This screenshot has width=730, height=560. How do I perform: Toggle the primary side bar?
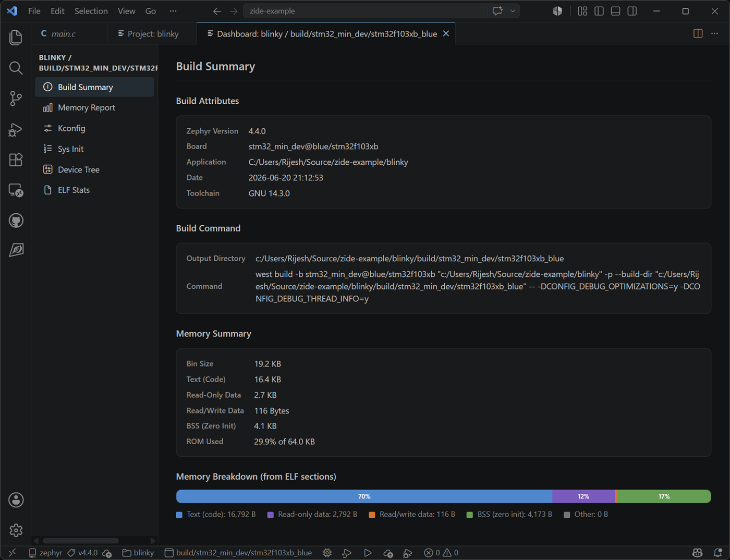click(599, 11)
